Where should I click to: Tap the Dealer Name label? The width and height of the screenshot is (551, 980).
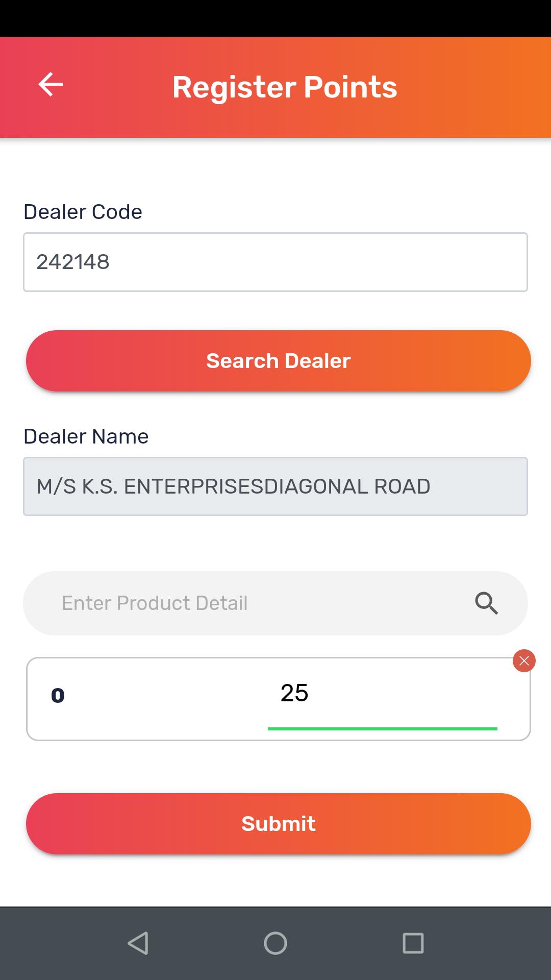pyautogui.click(x=86, y=436)
